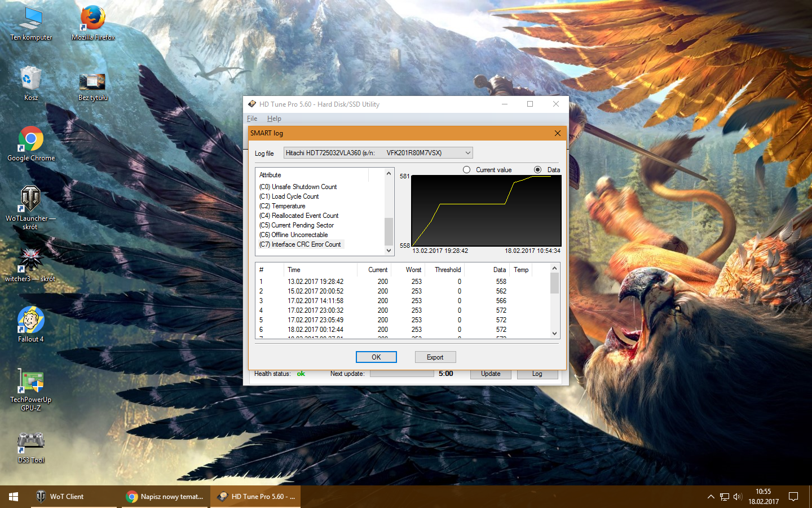Click Data column header in table
Screen dimensions: 812x508
(x=487, y=270)
